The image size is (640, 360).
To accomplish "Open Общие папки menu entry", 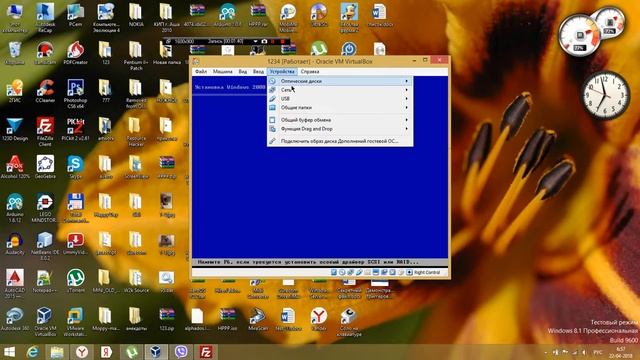I will (340, 108).
